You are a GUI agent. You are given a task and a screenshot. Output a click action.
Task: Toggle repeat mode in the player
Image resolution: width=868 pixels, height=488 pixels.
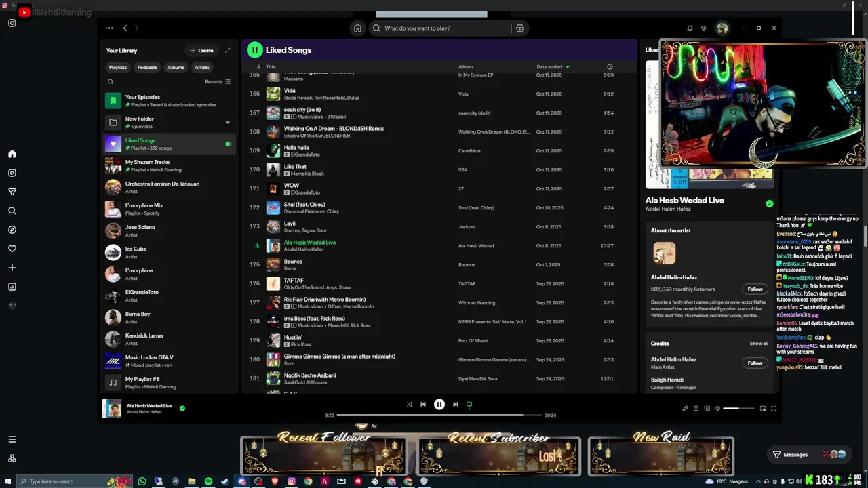click(x=469, y=405)
